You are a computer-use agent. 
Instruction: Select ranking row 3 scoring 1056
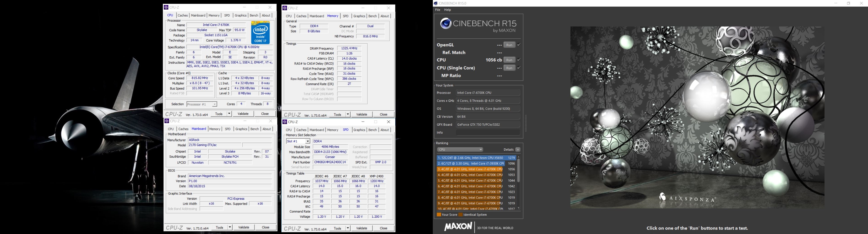(x=476, y=169)
